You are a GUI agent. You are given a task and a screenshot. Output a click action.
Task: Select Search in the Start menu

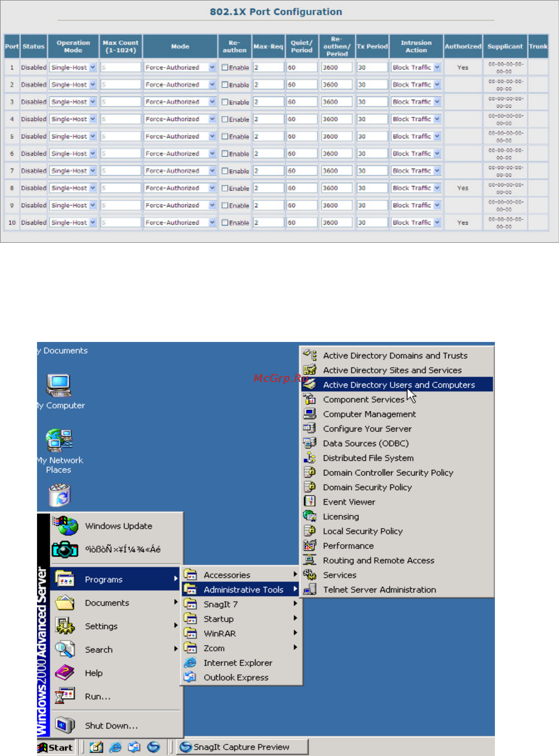coord(115,649)
